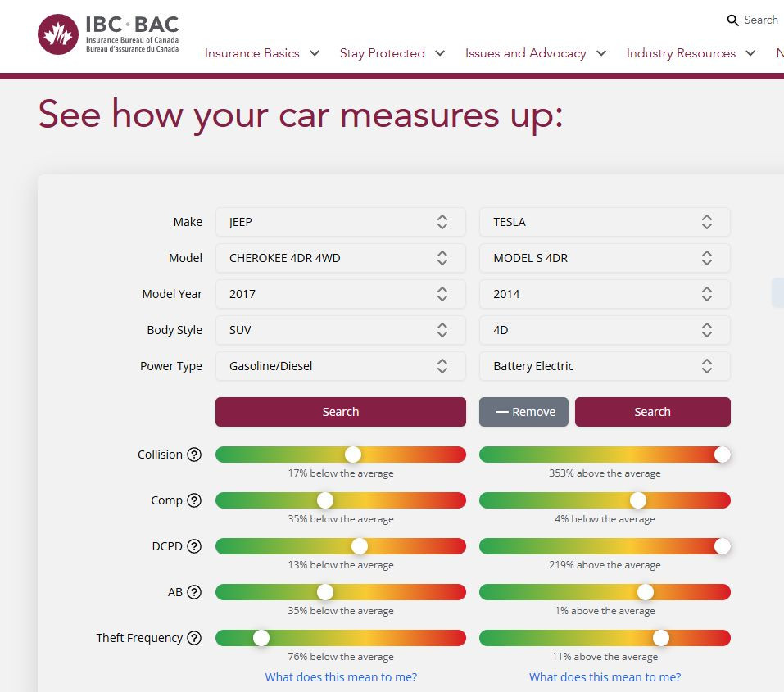Open the 4D body style dropdown
The width and height of the screenshot is (784, 692).
click(605, 330)
